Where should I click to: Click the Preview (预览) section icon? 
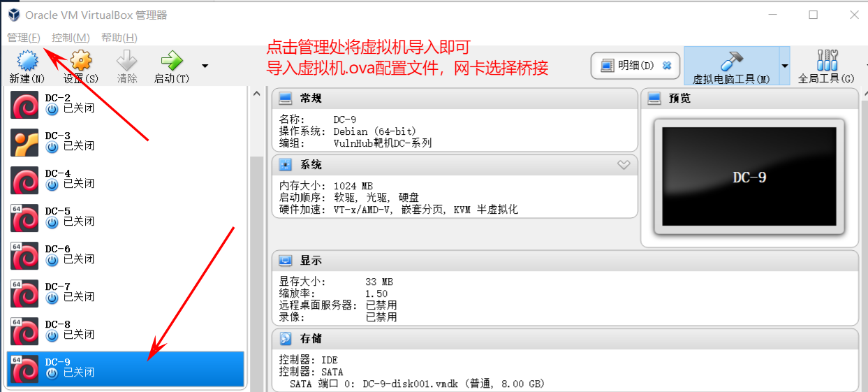(654, 99)
